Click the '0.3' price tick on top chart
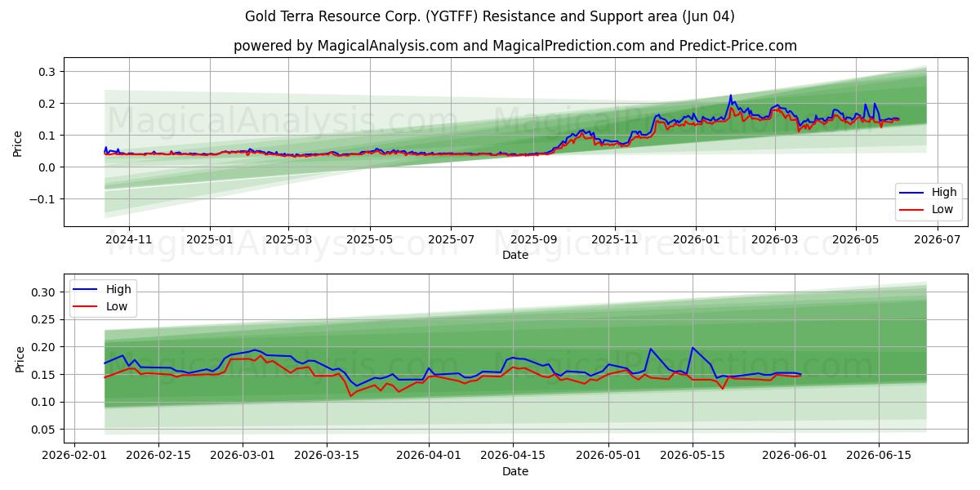Image resolution: width=980 pixels, height=490 pixels. pos(46,72)
